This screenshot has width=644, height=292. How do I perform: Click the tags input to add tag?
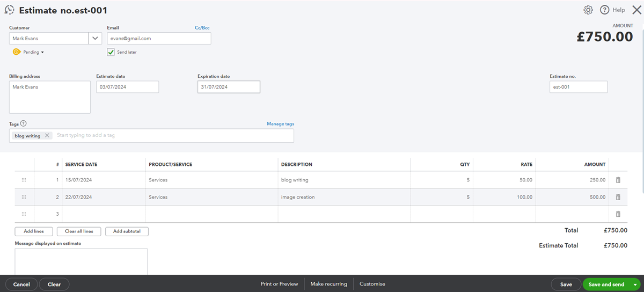173,136
